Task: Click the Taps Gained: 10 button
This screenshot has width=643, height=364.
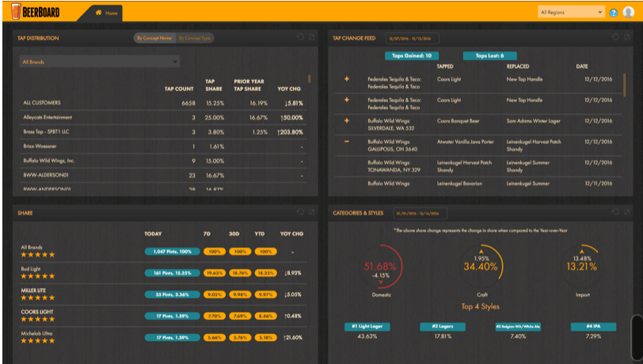Action: [412, 55]
